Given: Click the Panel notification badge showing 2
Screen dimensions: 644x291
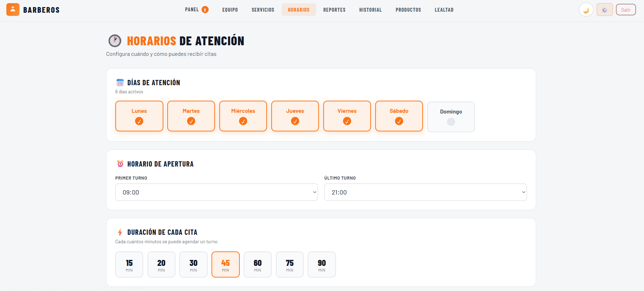Looking at the screenshot, I should [x=205, y=10].
